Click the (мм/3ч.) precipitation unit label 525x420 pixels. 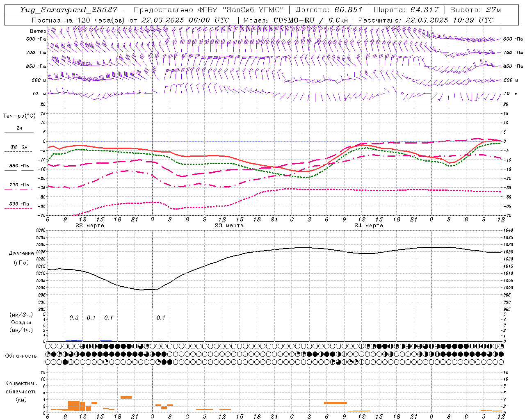click(x=21, y=315)
